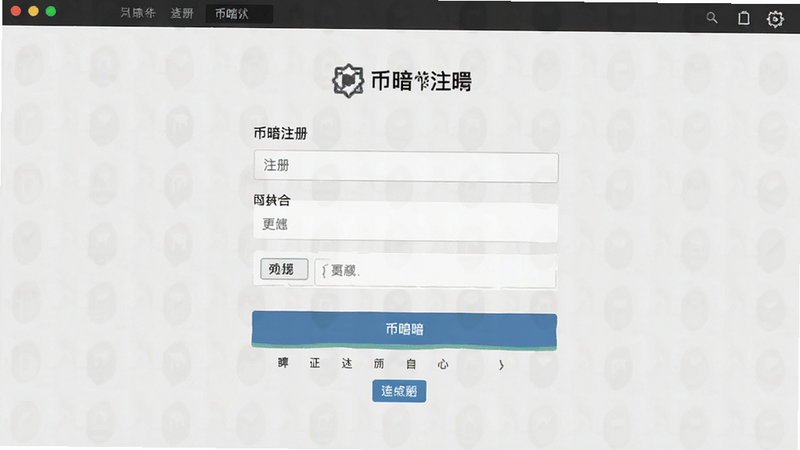Click the 正 link below the blue button
The width and height of the screenshot is (800, 450).
click(315, 363)
